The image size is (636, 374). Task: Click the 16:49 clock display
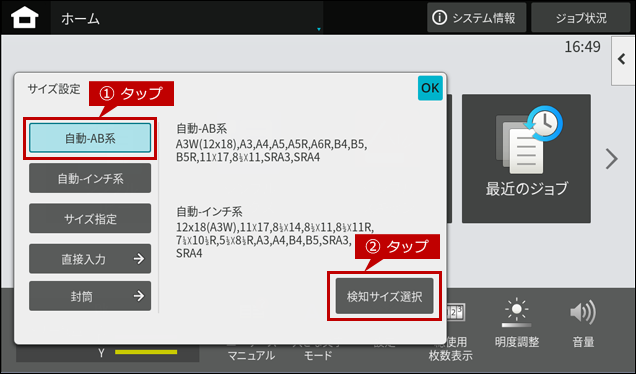[x=582, y=47]
